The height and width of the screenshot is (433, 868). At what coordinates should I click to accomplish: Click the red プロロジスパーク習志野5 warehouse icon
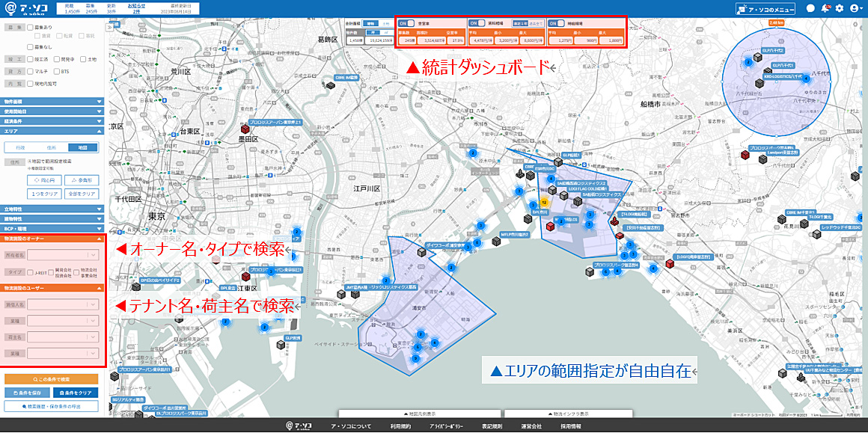click(745, 156)
